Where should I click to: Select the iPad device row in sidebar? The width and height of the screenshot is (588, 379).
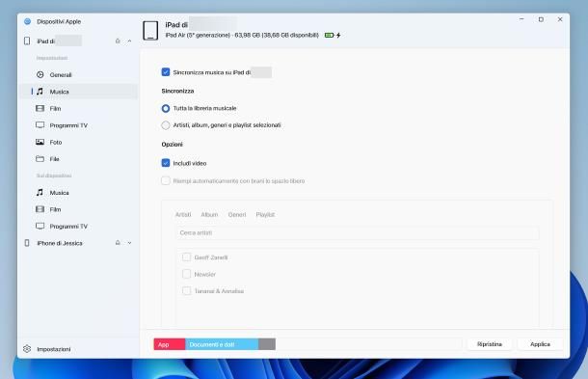coord(79,41)
